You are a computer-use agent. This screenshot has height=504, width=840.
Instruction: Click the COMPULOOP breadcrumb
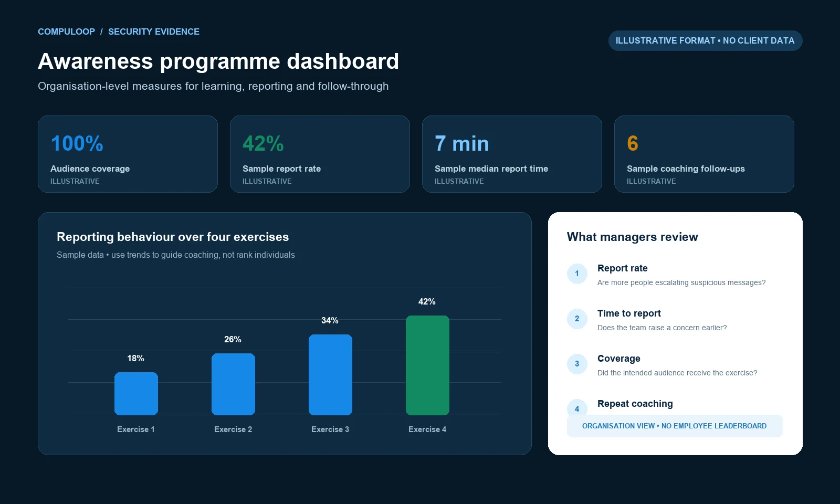[66, 31]
